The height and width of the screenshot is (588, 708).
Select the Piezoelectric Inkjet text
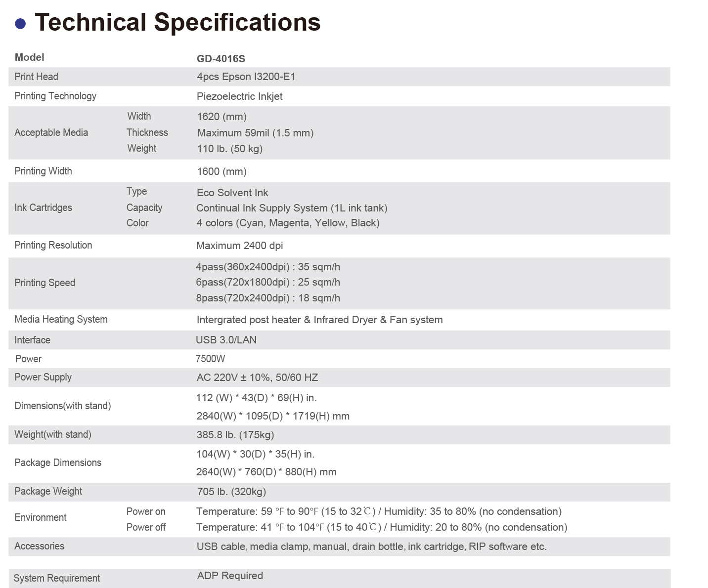tap(239, 96)
